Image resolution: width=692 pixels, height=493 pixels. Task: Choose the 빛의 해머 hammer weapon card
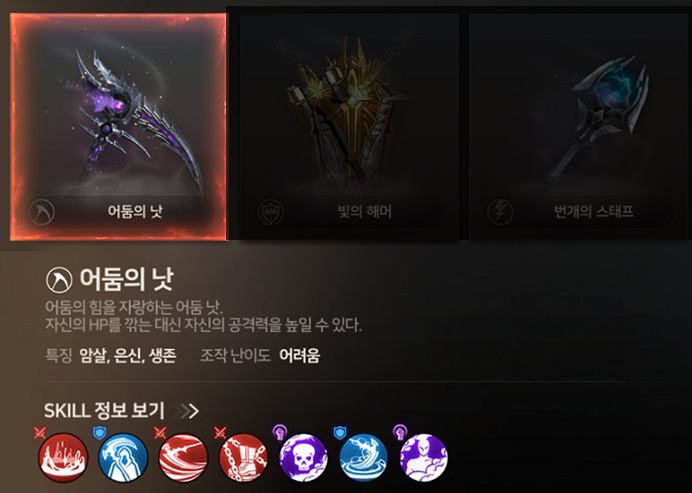click(x=349, y=127)
